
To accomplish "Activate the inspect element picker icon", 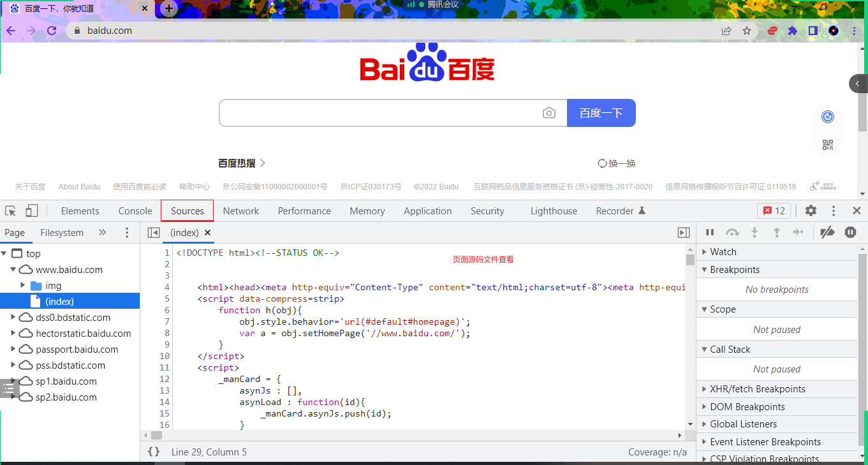I will point(10,210).
